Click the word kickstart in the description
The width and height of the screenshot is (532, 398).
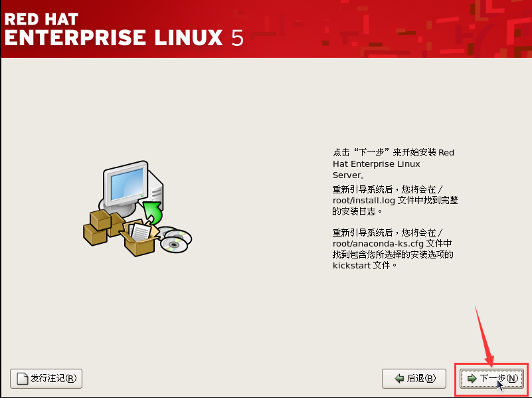[351, 265]
